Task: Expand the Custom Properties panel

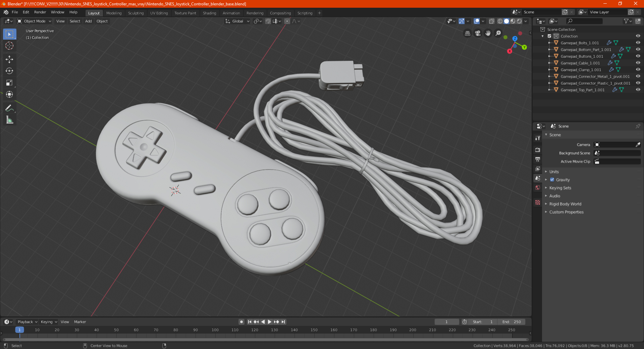Action: click(566, 212)
